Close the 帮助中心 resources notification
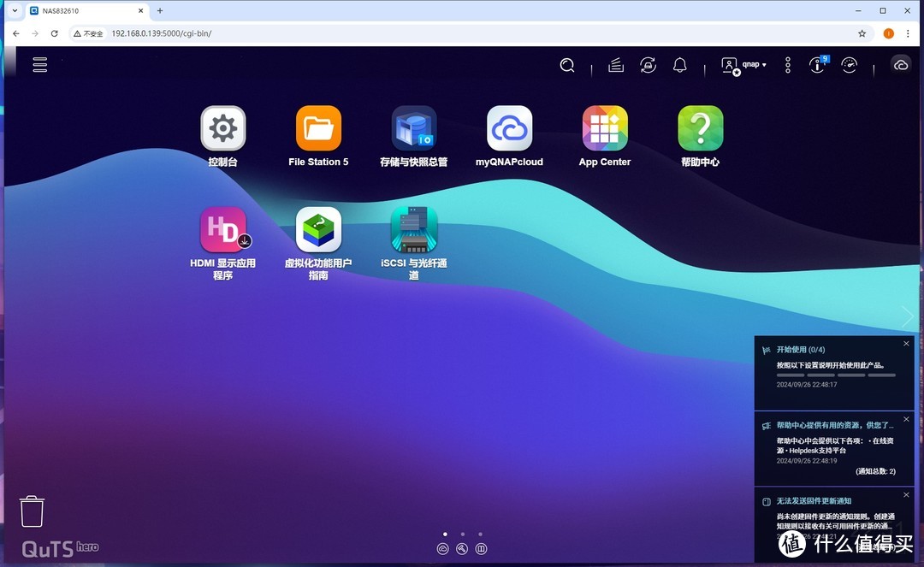924x567 pixels. 906,419
